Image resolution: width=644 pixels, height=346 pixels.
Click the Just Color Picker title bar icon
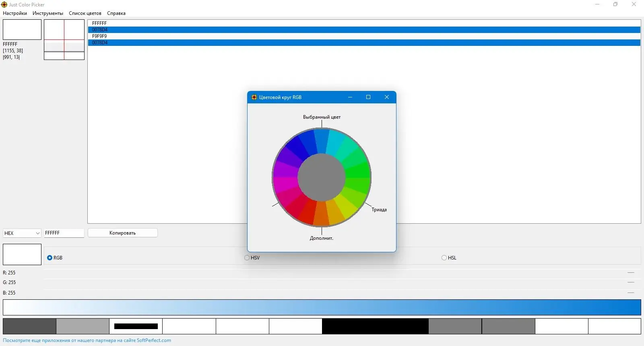(x=4, y=4)
